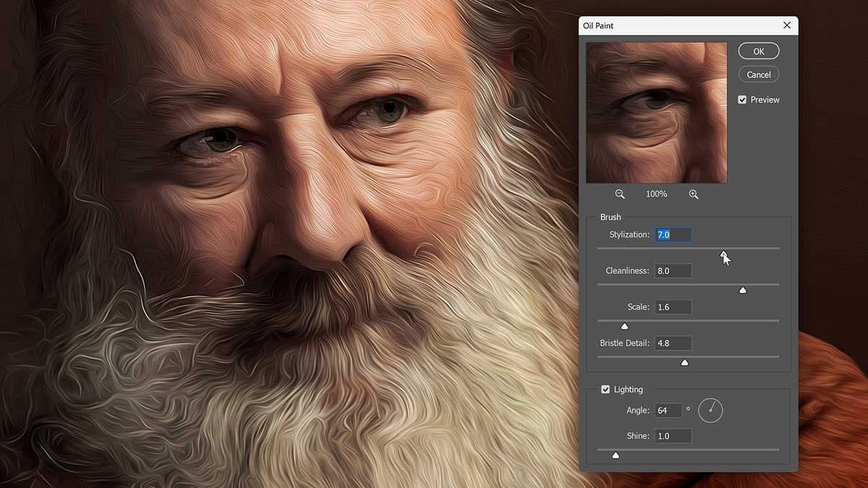The height and width of the screenshot is (488, 868).
Task: Click the Cleanliness value field
Action: [x=673, y=271]
